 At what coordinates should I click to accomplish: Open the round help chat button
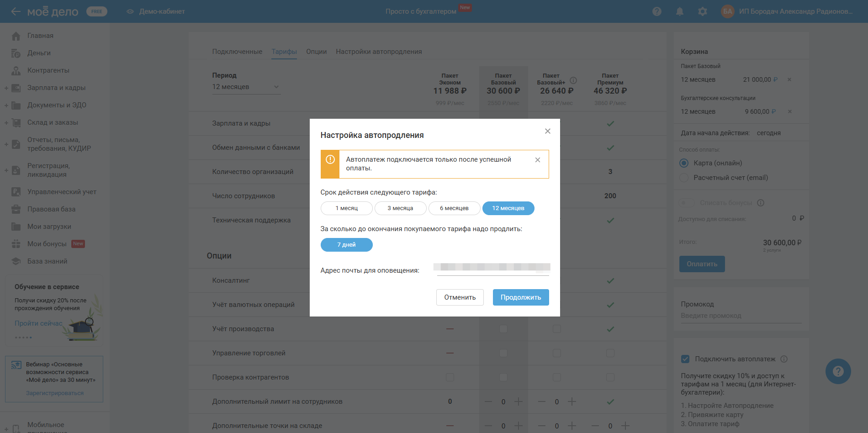click(x=838, y=371)
